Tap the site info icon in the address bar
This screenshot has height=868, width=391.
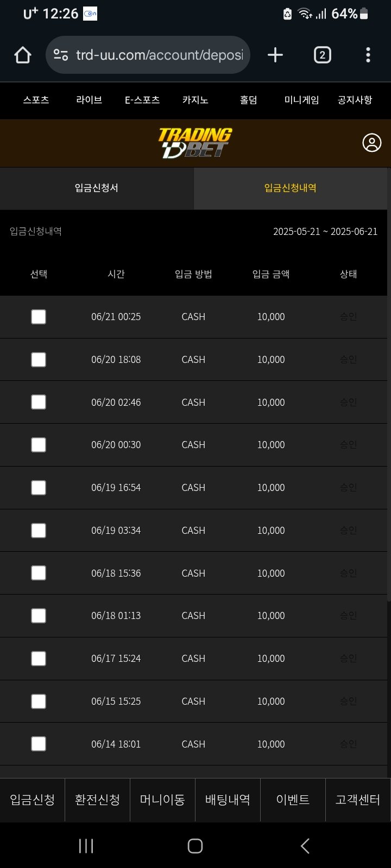pos(61,55)
